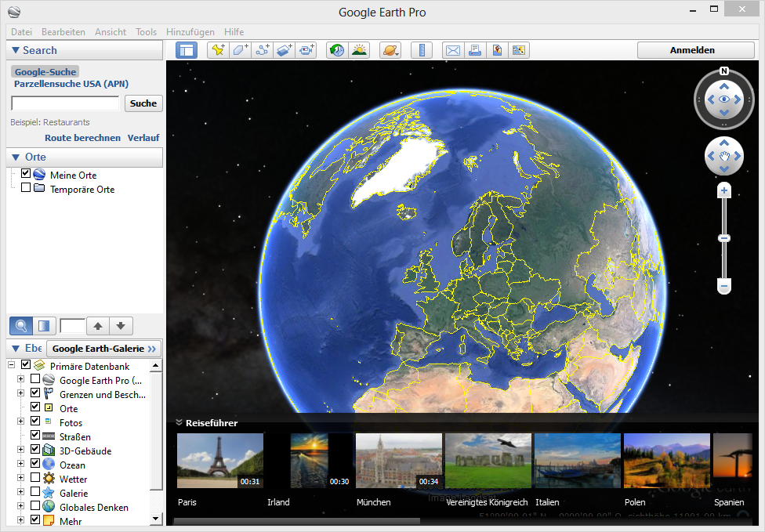Open the Ansicht menu
The height and width of the screenshot is (532, 765).
(111, 31)
